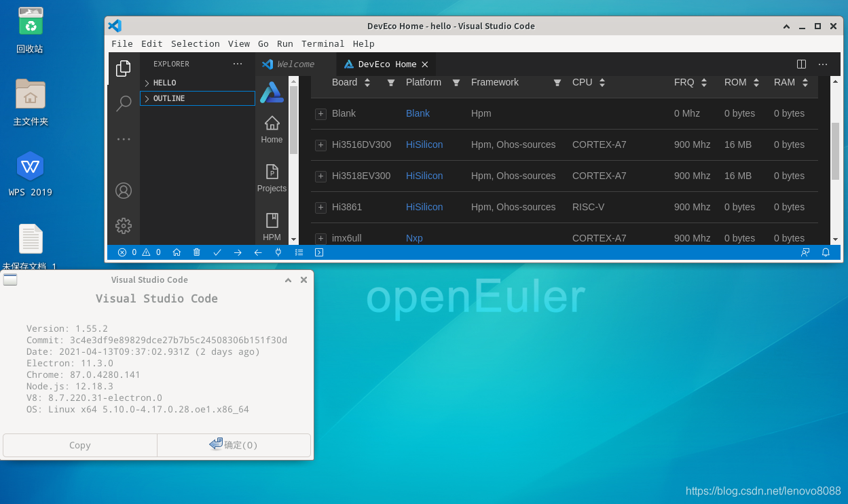
Task: Click the left-arrow icon in status bar
Action: coord(258,252)
